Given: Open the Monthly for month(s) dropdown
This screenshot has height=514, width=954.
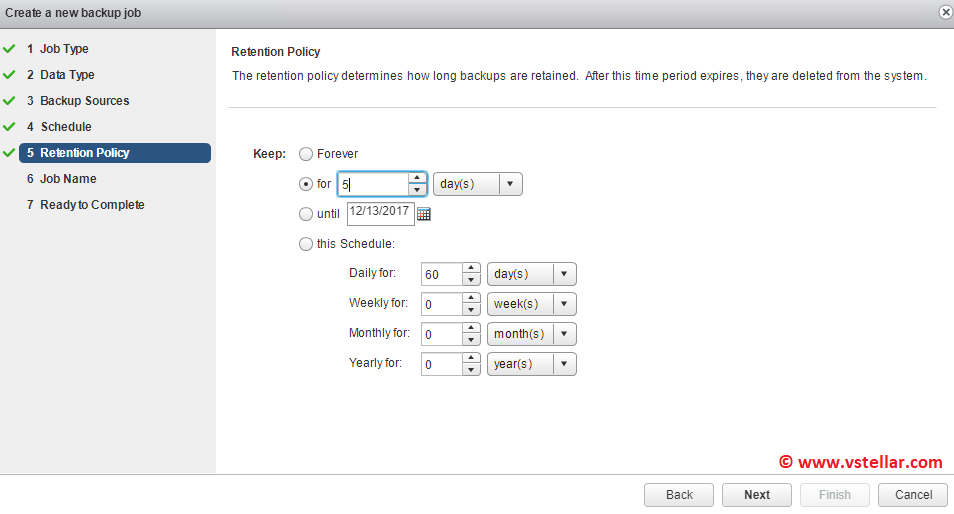Looking at the screenshot, I should point(532,333).
